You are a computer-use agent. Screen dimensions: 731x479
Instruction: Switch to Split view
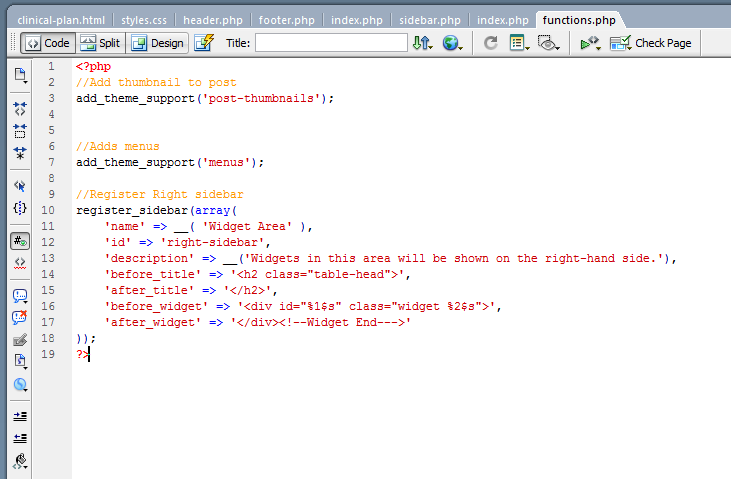[101, 43]
